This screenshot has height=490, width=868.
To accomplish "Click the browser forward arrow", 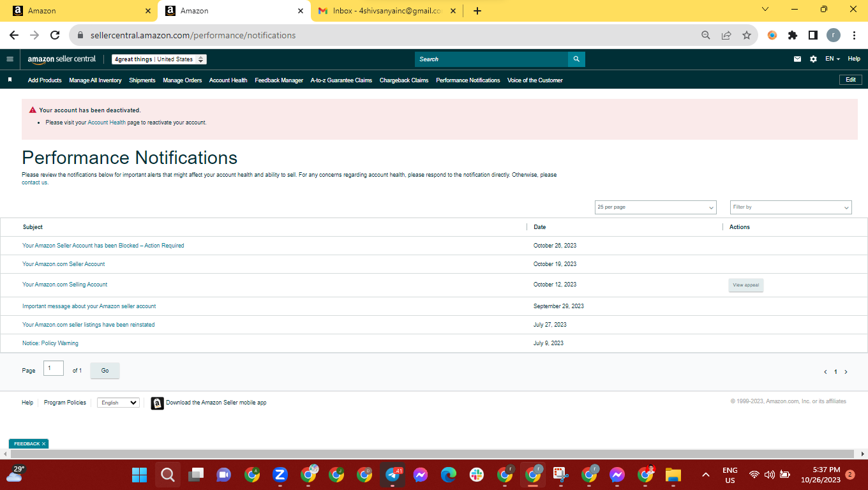I will pos(34,35).
